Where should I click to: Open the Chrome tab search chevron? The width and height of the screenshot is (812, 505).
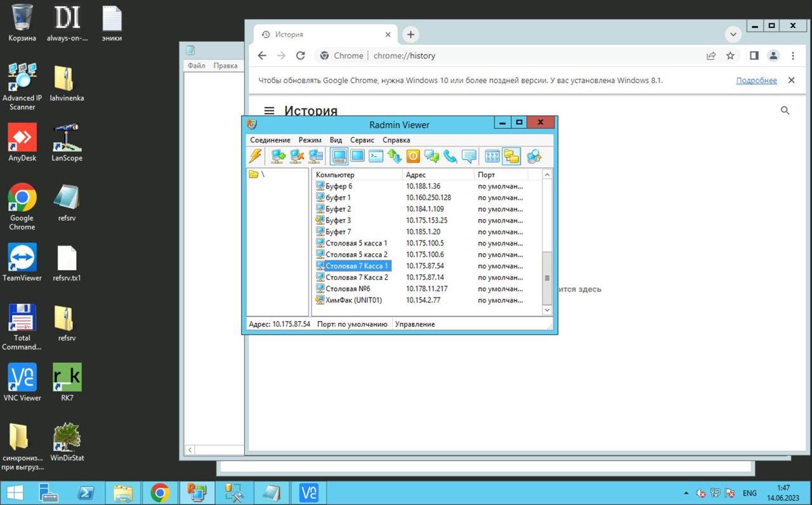733,34
